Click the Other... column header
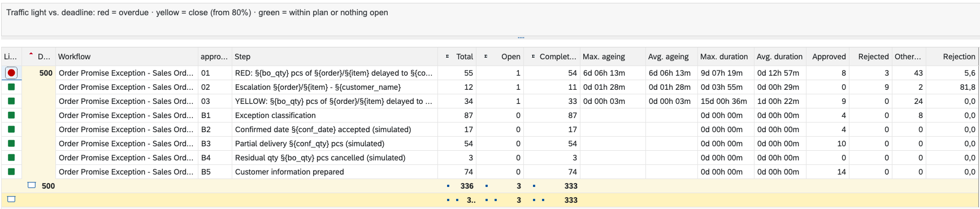Viewport: 980px width, 209px height. [909, 56]
